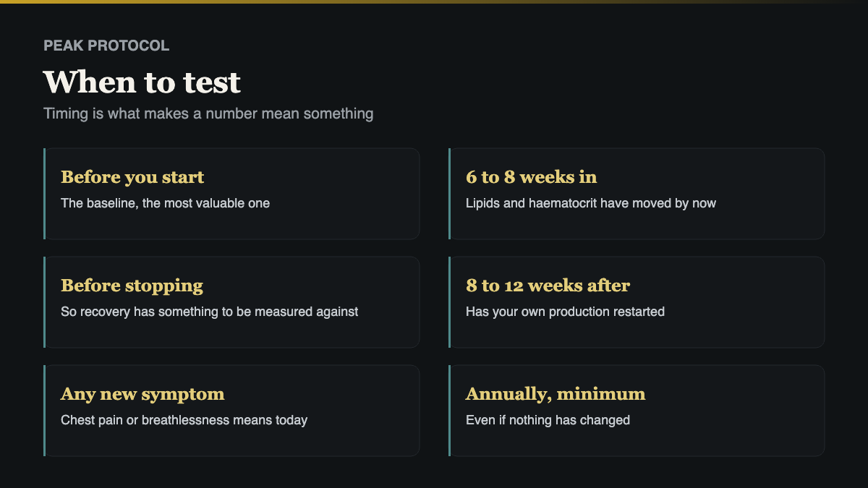Open the 'Before you start' card

pos(231,194)
